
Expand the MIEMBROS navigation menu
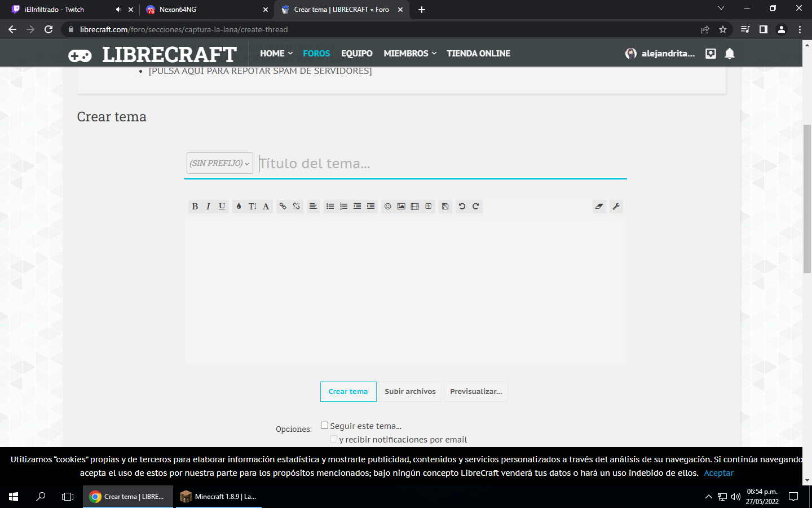click(409, 54)
